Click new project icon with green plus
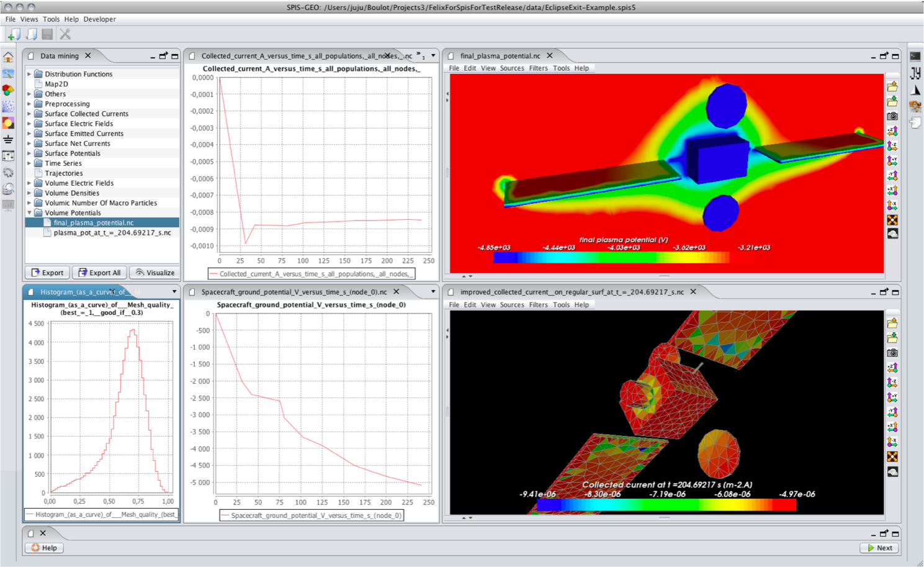The height and width of the screenshot is (567, 924). pos(14,34)
